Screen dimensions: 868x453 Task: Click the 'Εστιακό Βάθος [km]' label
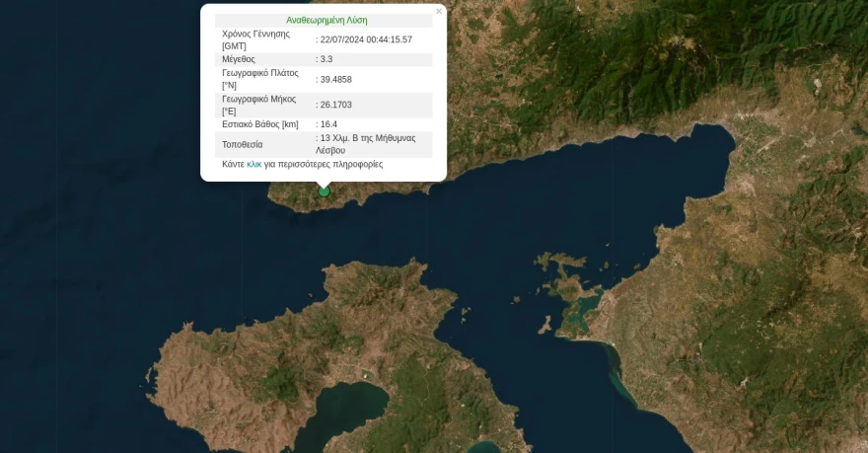(x=260, y=124)
